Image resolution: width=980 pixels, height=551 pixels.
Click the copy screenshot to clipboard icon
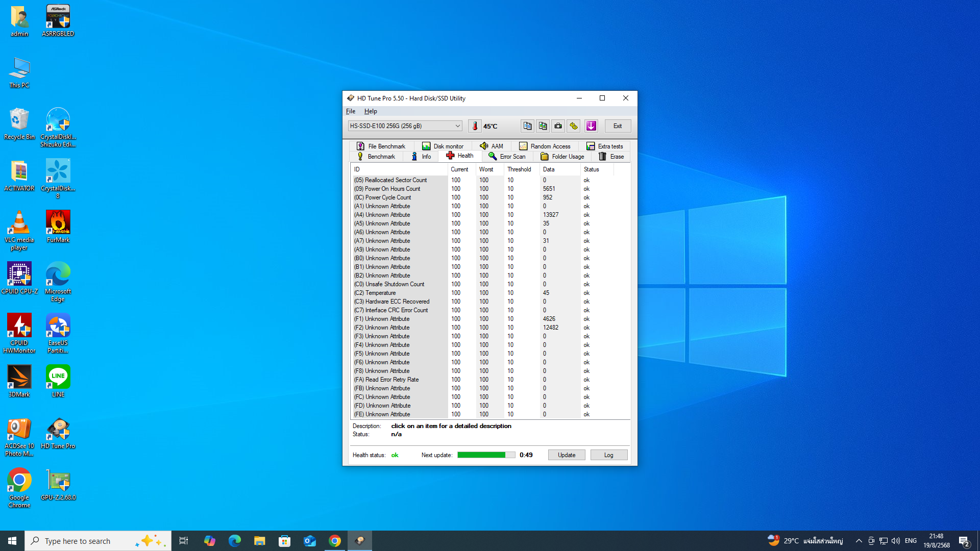click(x=543, y=126)
